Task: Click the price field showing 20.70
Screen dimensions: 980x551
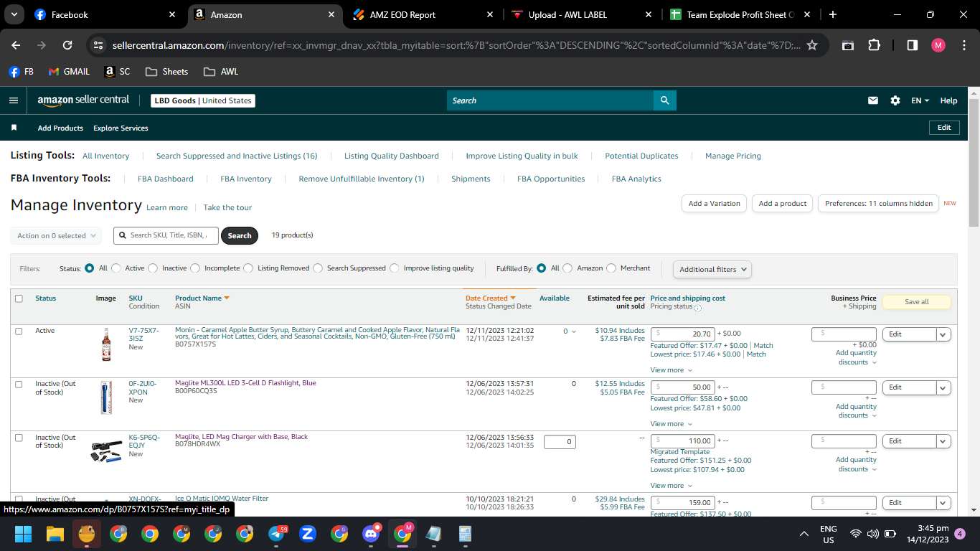Action: pos(682,334)
